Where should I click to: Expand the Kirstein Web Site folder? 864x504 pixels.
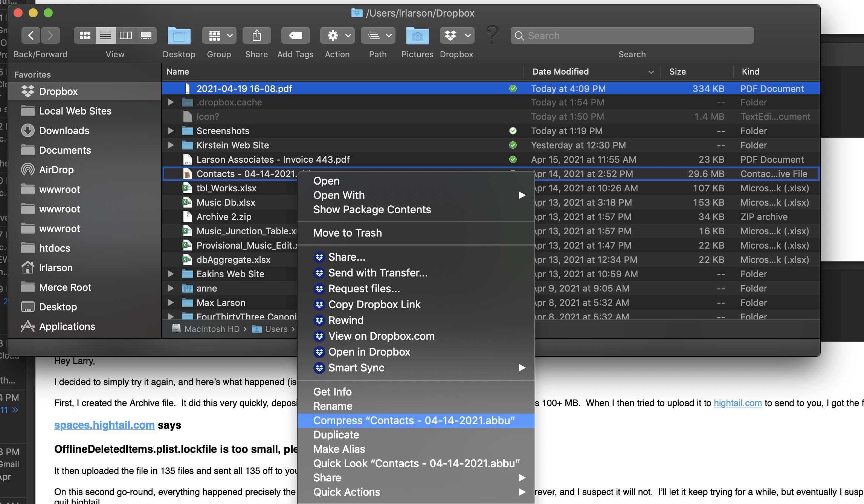[x=171, y=145]
